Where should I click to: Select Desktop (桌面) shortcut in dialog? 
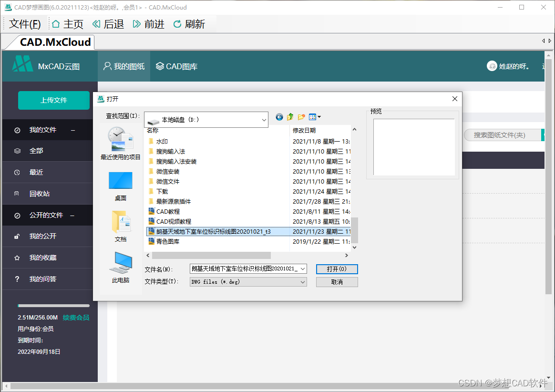tap(120, 186)
